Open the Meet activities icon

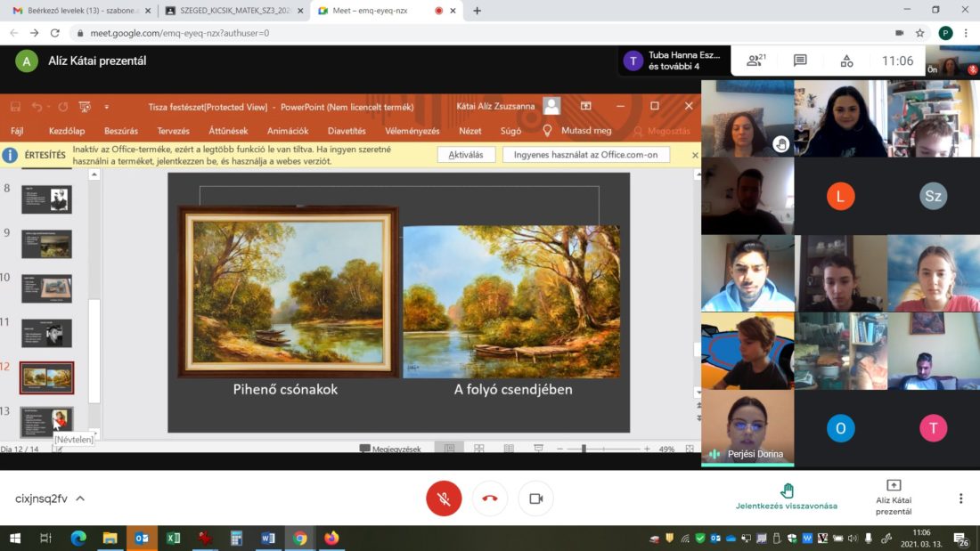coord(846,61)
